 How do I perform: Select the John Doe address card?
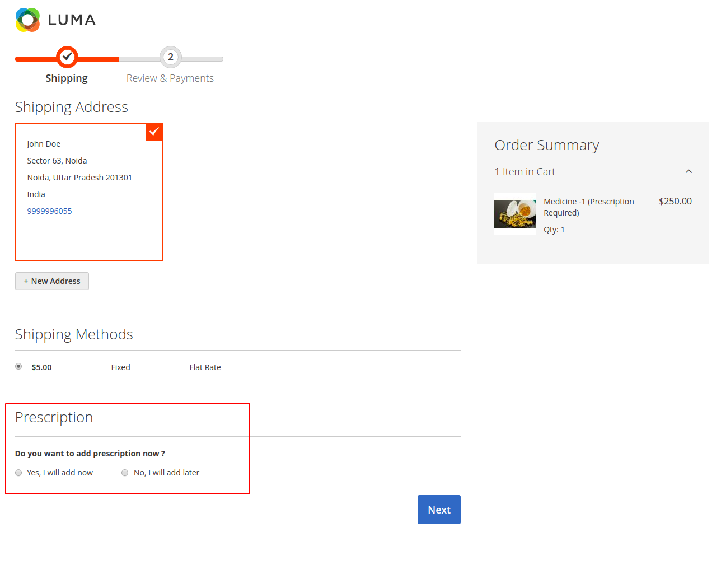tap(89, 192)
